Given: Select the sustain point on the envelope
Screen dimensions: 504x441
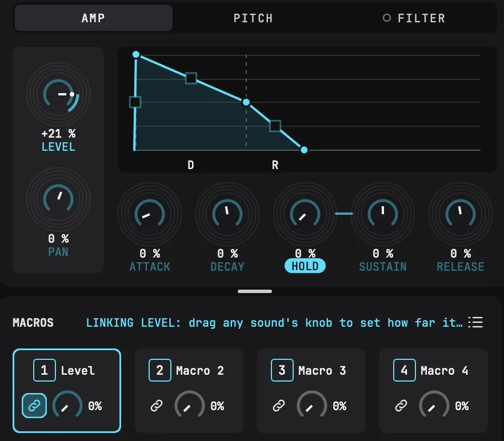Looking at the screenshot, I should click(246, 102).
